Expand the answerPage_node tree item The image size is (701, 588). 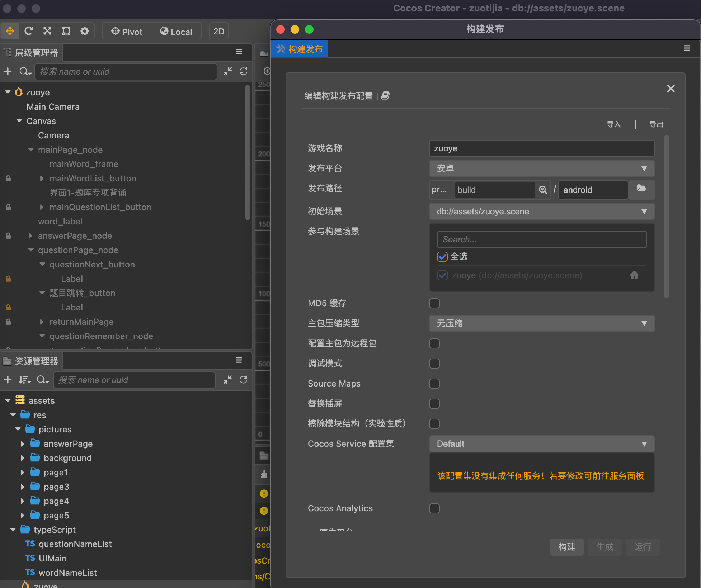(x=30, y=236)
